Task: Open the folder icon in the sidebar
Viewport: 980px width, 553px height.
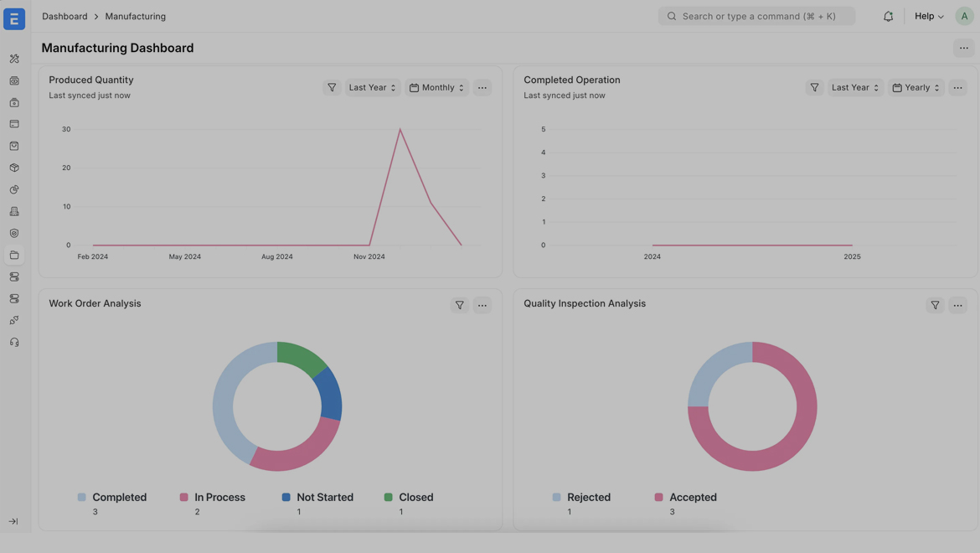Action: (14, 255)
